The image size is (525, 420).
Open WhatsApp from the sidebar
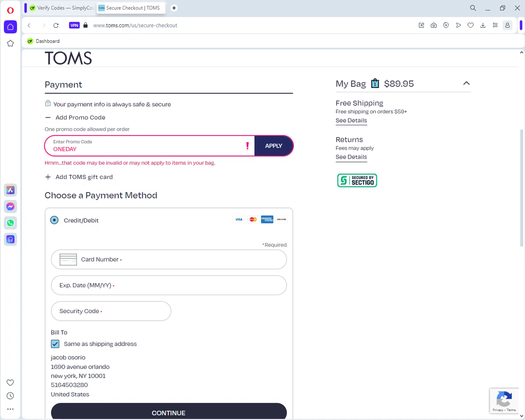10,223
